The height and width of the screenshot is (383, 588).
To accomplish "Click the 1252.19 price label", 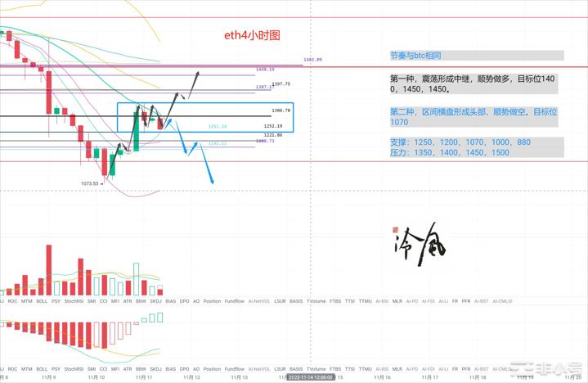I will tap(273, 126).
